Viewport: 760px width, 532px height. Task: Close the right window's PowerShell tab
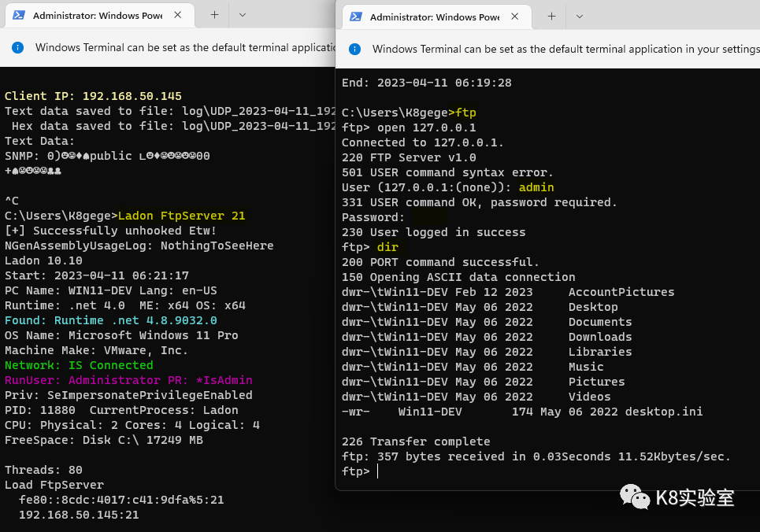point(515,17)
